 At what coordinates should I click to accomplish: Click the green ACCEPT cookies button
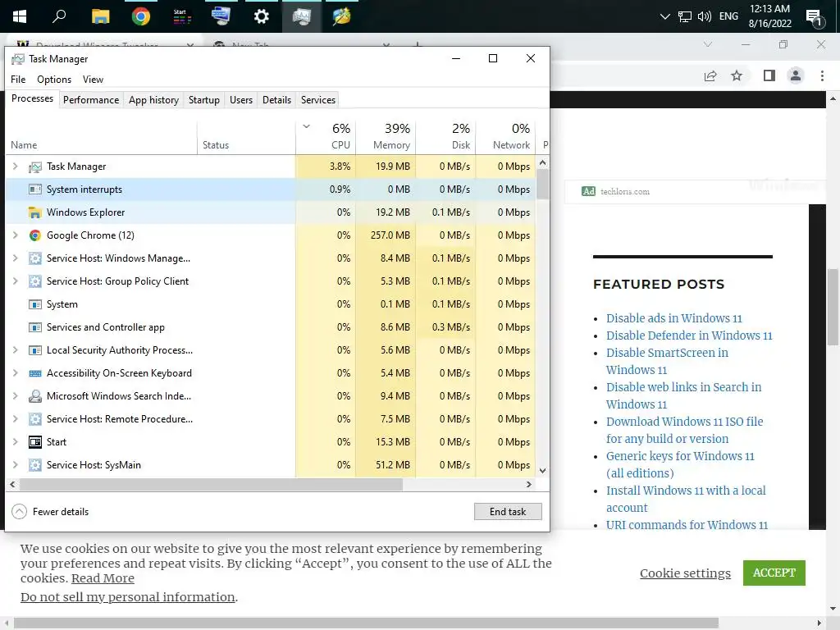[x=774, y=573]
